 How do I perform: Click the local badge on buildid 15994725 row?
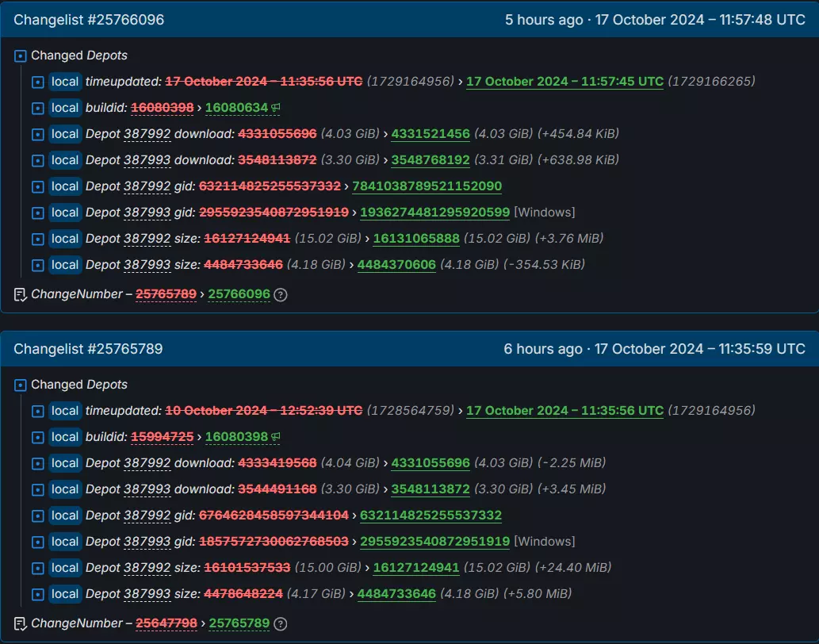(65, 437)
